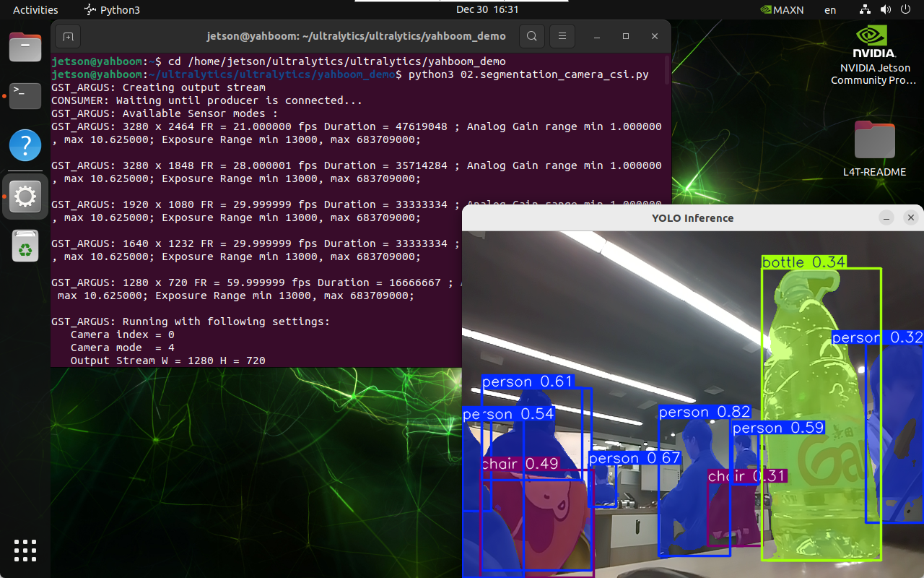The image size is (924, 578).
Task: Click the person 0.59 detection label
Action: [x=778, y=428]
